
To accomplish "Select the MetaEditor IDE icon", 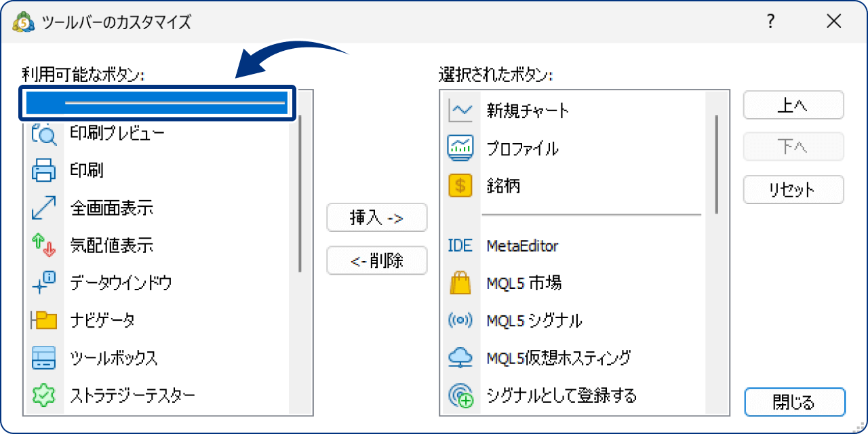I will (459, 245).
